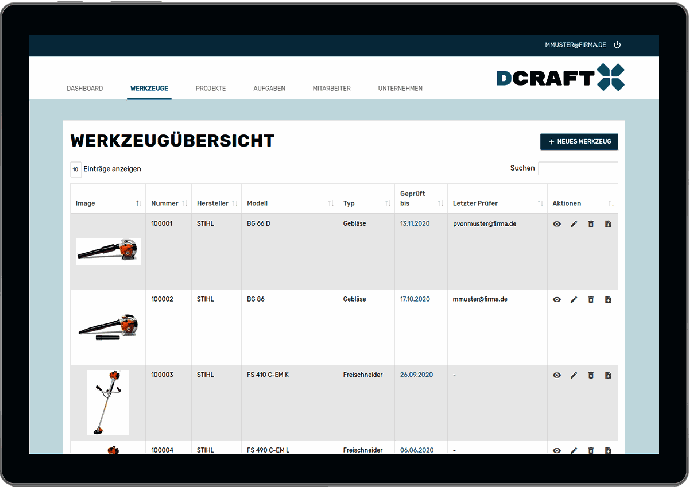Edit tool 100004 with pencil icon

(574, 450)
